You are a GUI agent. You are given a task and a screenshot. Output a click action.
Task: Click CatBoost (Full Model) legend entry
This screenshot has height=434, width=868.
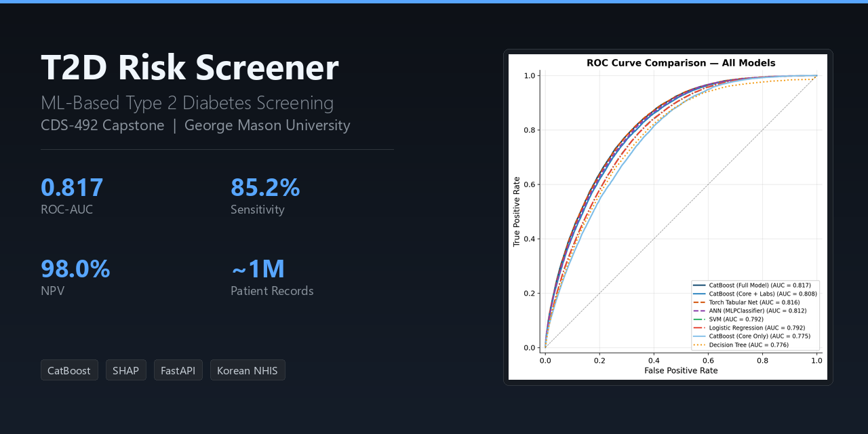point(755,285)
